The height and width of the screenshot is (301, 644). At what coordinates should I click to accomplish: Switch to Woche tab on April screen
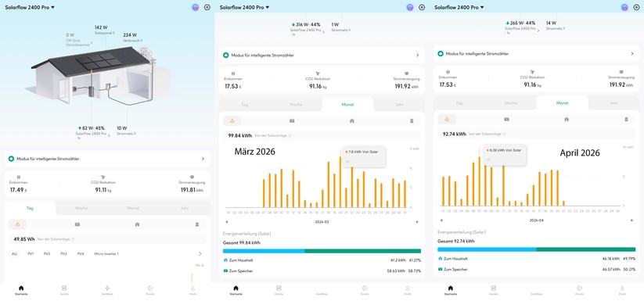pos(511,103)
